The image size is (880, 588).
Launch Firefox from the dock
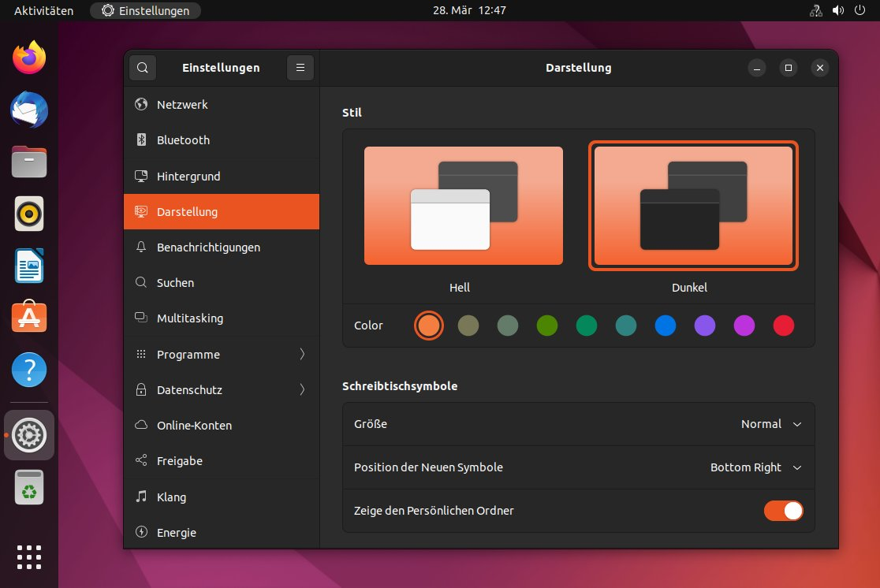click(x=28, y=57)
